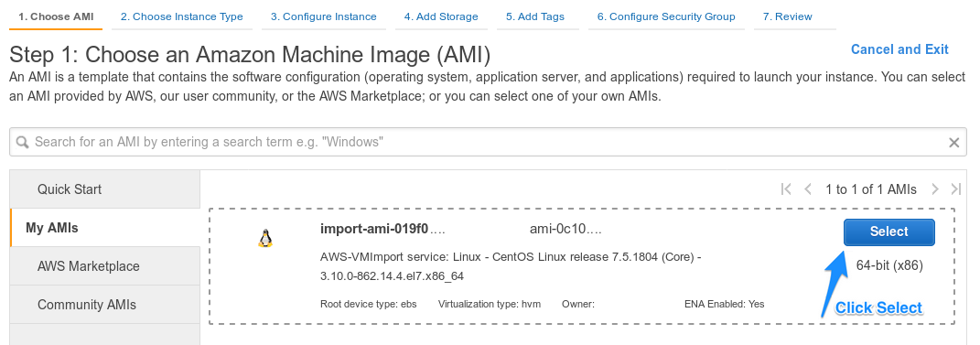Select My AMIs in the sidebar
This screenshot has height=345, width=980.
(105, 228)
